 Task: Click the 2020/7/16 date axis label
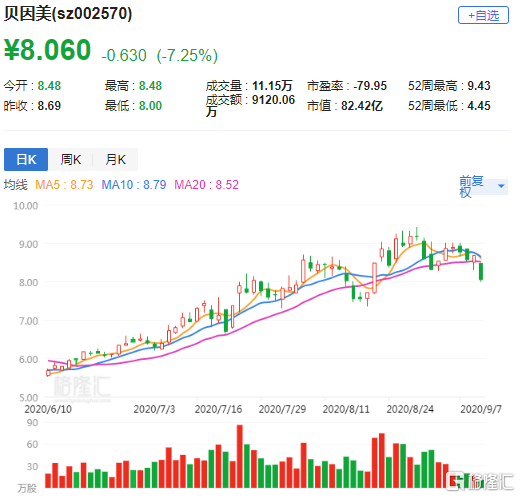[218, 409]
